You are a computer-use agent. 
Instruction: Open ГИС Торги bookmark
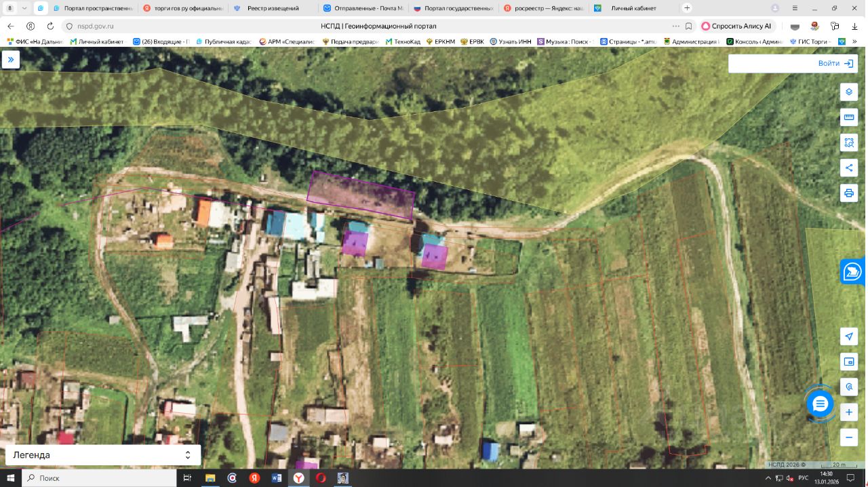810,41
